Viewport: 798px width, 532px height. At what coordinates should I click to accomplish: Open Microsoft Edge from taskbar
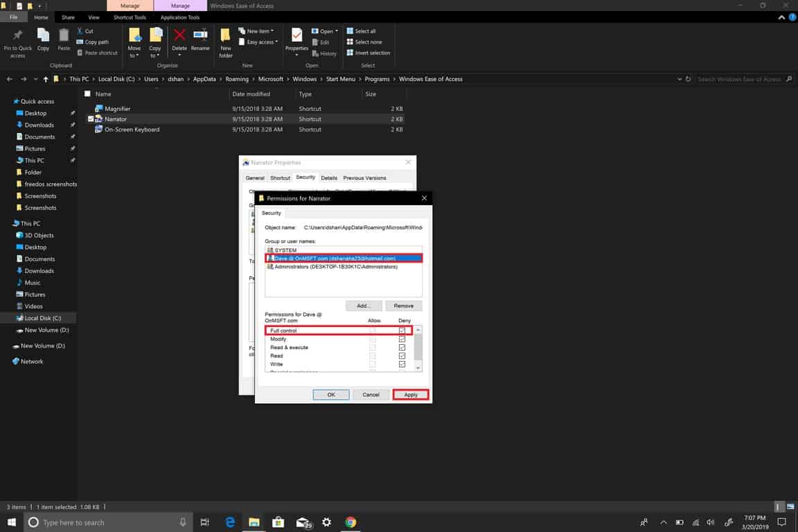(230, 522)
